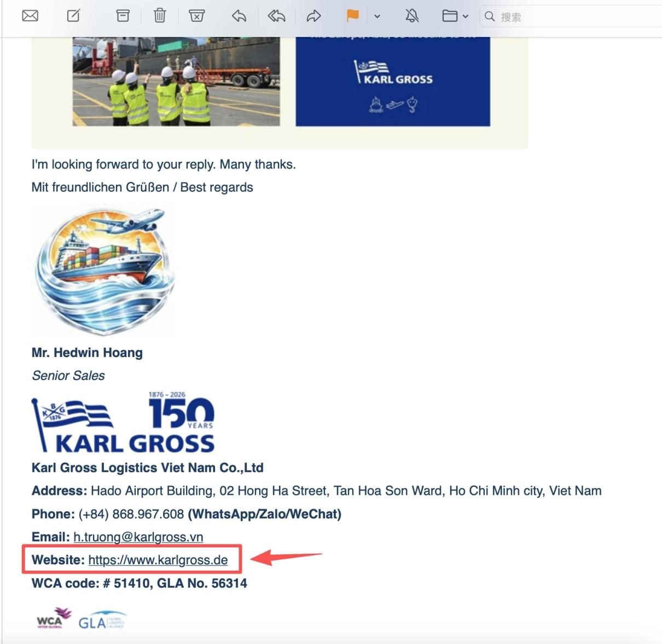This screenshot has width=662, height=644.
Task: Click the looking forward to your reply sentence
Action: (x=164, y=165)
